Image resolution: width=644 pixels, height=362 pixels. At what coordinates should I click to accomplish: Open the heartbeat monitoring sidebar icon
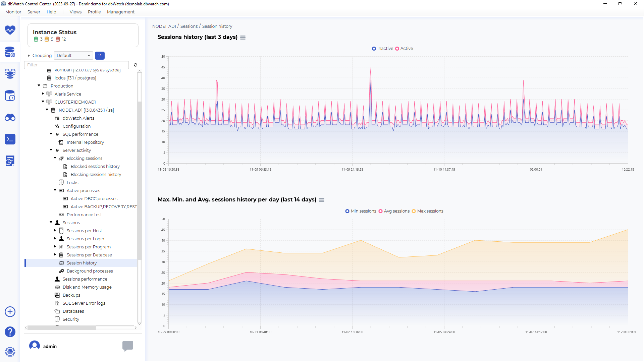[x=10, y=30]
